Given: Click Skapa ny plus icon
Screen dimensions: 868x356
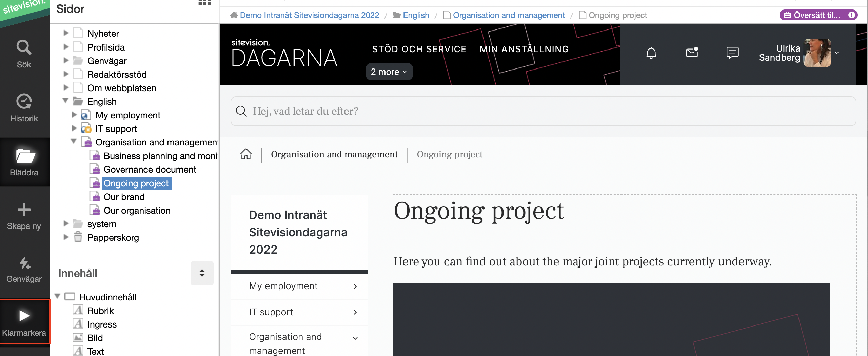Looking at the screenshot, I should pyautogui.click(x=24, y=210).
